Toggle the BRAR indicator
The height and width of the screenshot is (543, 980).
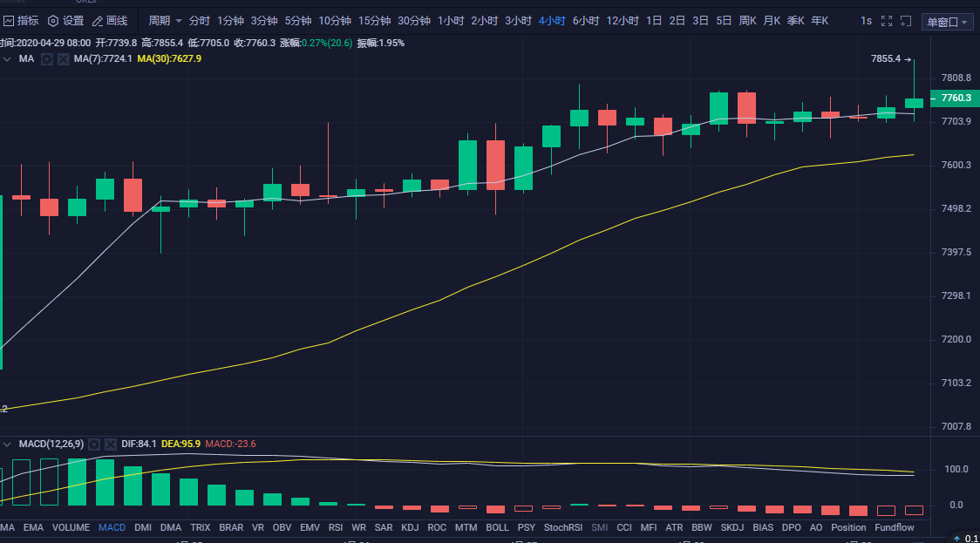tap(231, 528)
